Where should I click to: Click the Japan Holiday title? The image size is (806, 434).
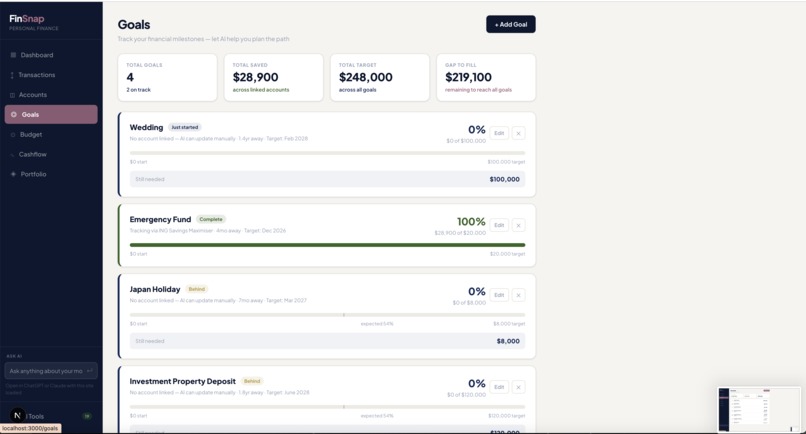(155, 290)
